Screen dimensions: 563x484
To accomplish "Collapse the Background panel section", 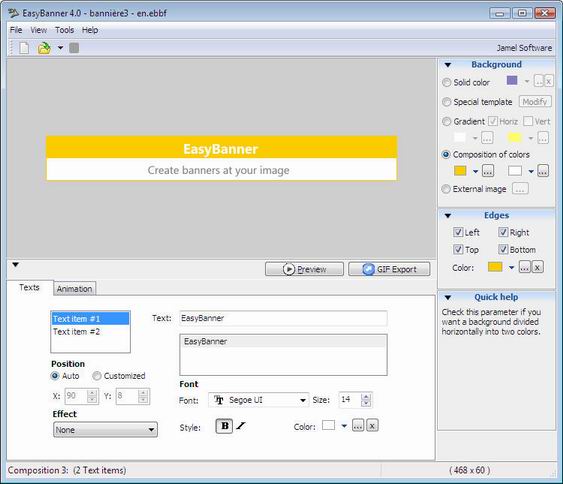I will [448, 65].
